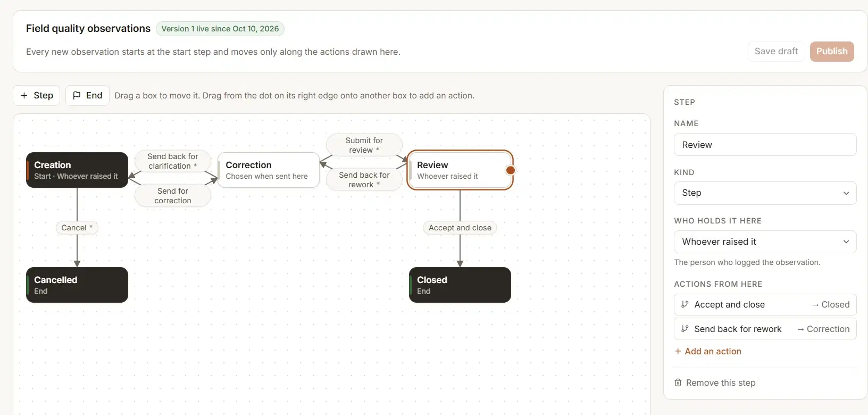Click the Actions from here heading
This screenshot has height=415, width=868.
[x=718, y=284]
